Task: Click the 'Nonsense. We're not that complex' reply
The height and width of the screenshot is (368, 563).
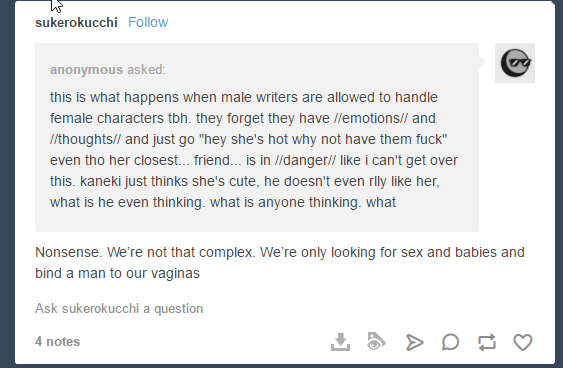Action: (x=145, y=252)
